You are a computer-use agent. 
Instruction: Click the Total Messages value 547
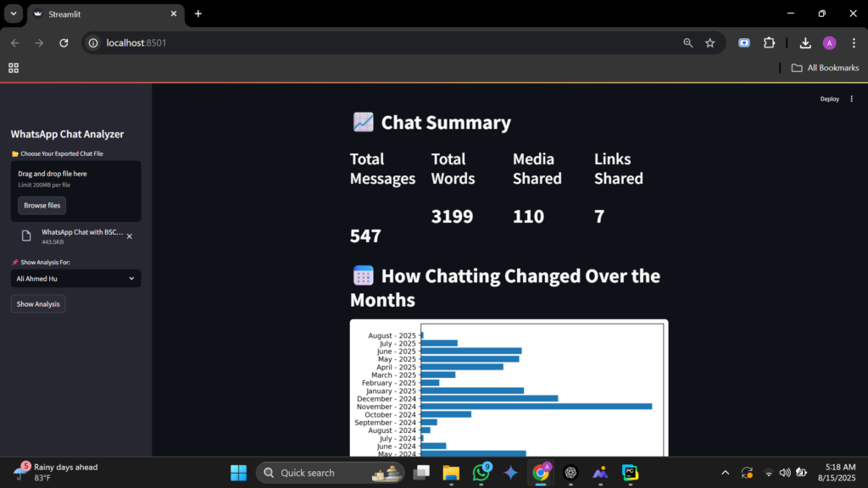click(x=365, y=236)
